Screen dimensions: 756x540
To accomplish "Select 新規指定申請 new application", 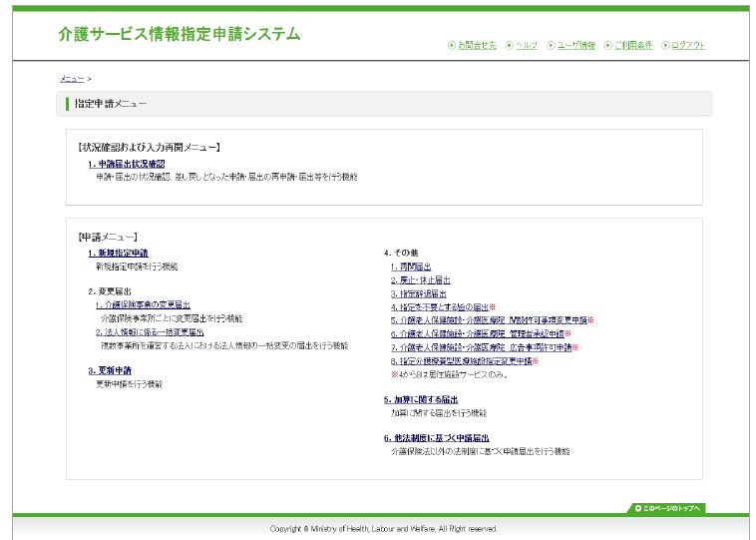I will [118, 254].
